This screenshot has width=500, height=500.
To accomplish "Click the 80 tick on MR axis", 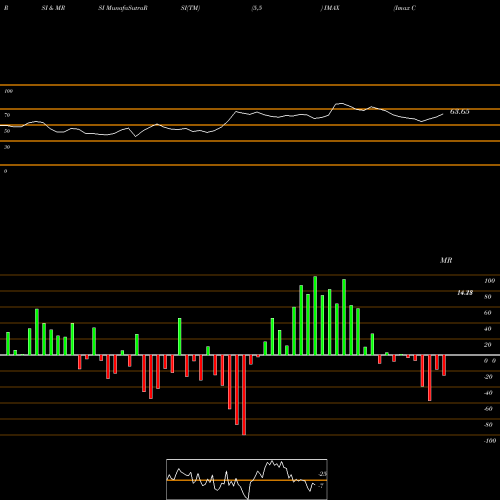I will point(488,297).
